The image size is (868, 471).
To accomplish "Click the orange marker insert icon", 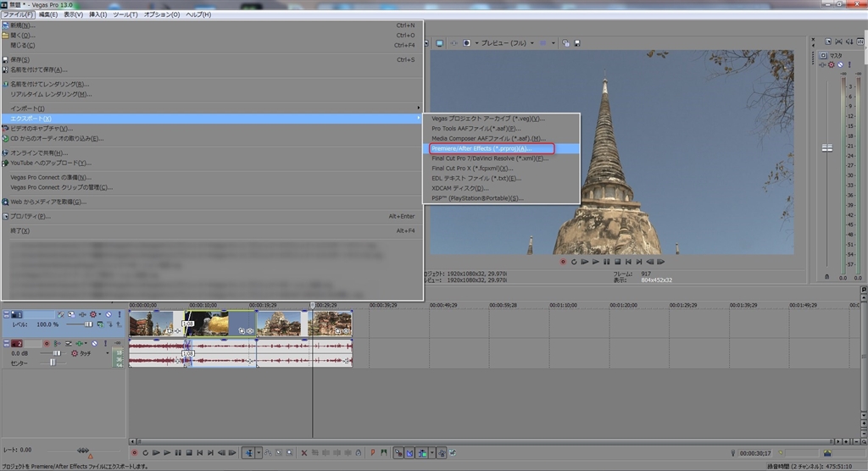I will pos(373,453).
